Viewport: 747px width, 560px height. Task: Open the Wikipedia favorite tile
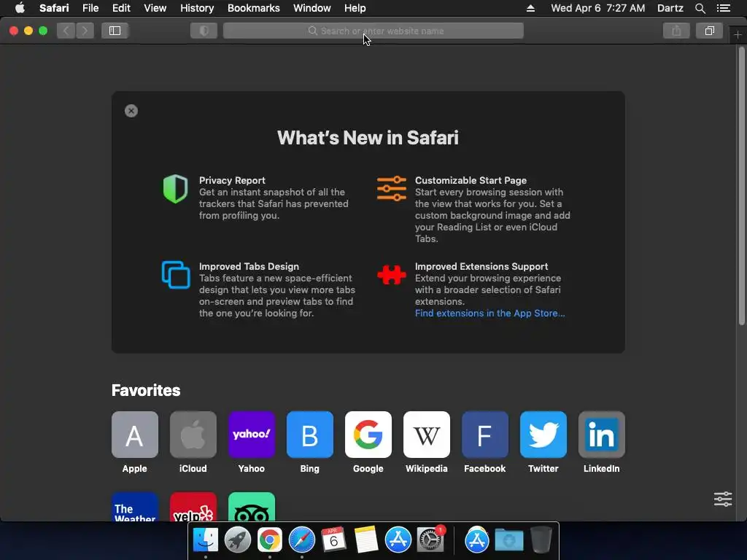426,435
